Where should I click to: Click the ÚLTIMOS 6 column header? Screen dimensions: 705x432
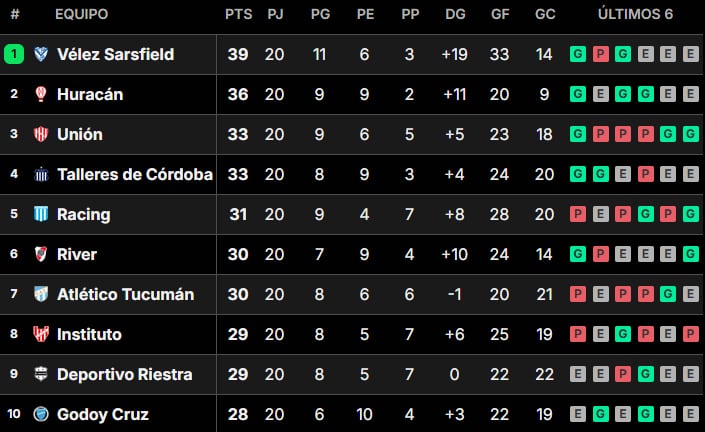pyautogui.click(x=635, y=14)
